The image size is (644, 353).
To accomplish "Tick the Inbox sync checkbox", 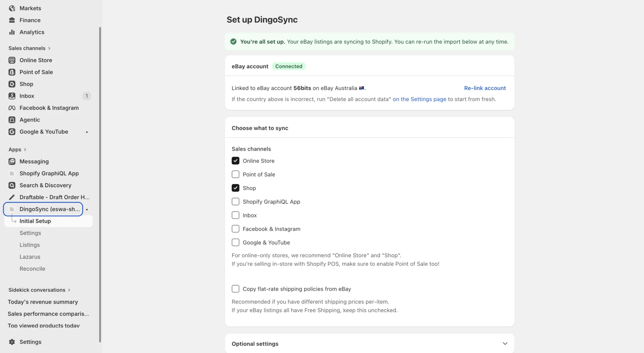I will (x=235, y=215).
